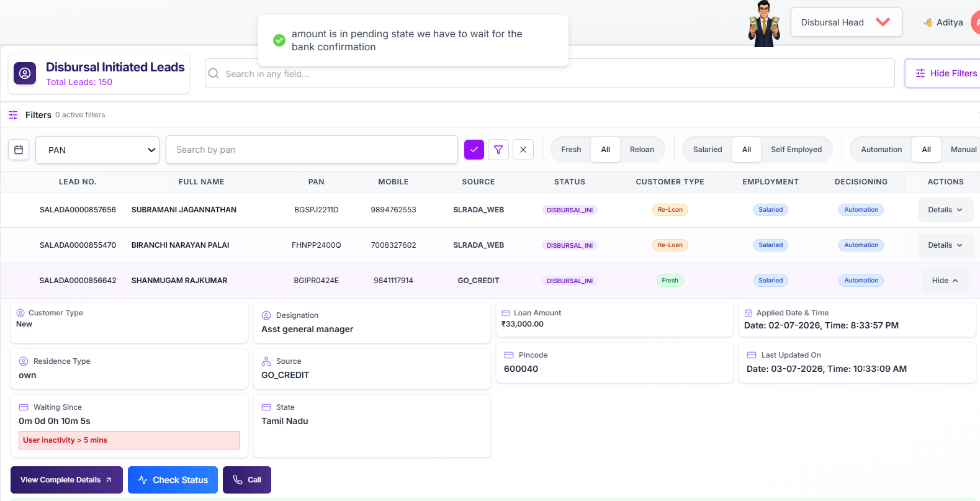Switch decisioning toggle to Automation
980x501 pixels.
click(881, 150)
